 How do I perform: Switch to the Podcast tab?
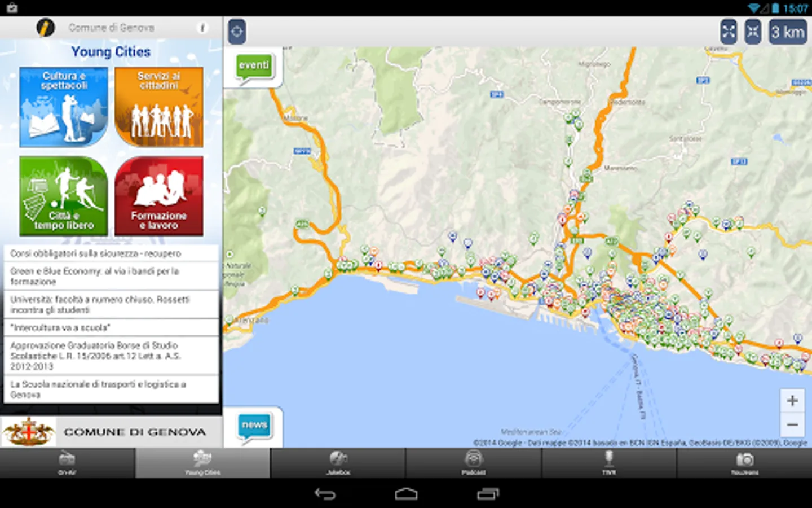(x=474, y=463)
